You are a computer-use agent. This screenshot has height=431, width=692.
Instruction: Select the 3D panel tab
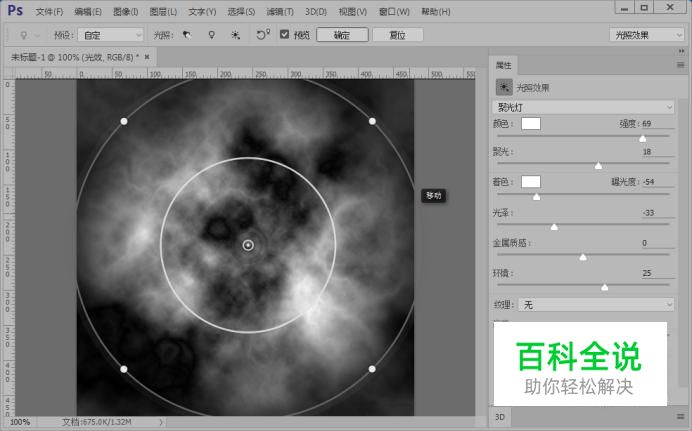[500, 417]
